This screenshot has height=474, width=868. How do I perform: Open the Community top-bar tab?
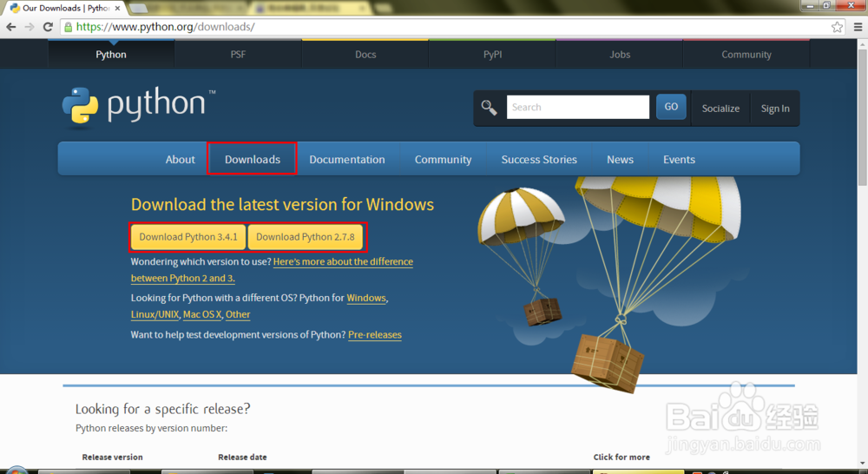click(746, 55)
